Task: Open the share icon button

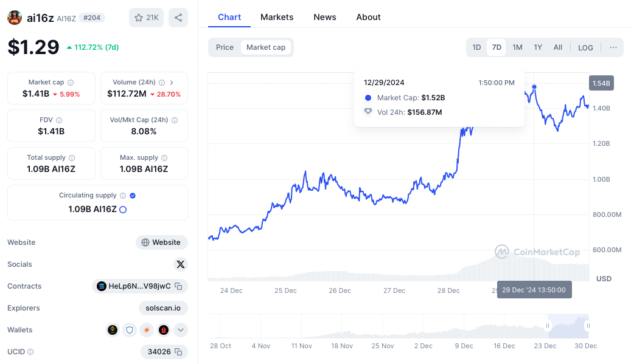Action: [178, 18]
